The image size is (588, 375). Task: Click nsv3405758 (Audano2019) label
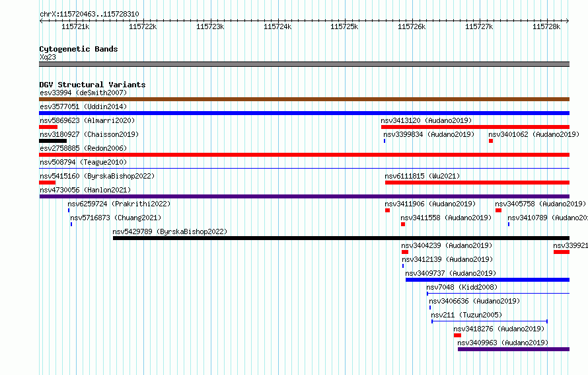coord(540,204)
